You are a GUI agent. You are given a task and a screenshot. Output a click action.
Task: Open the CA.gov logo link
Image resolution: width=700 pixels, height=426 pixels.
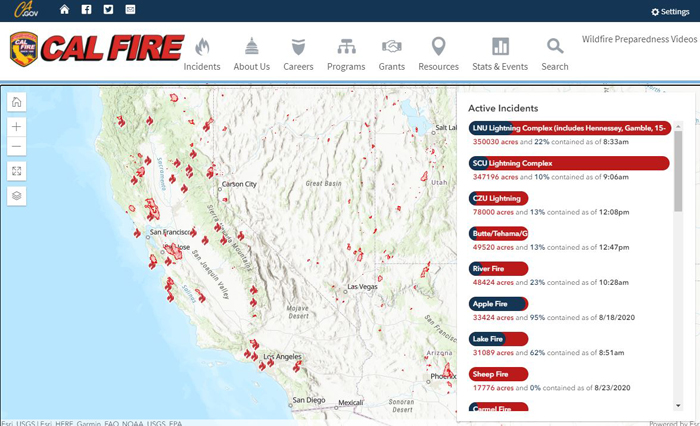(x=26, y=9)
